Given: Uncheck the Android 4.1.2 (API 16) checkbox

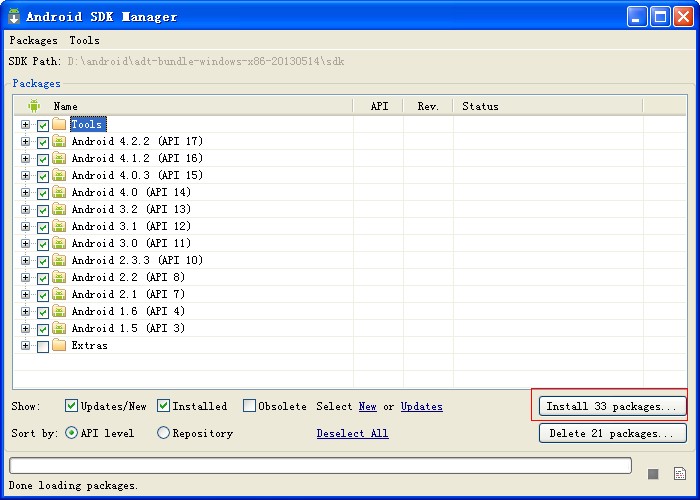Looking at the screenshot, I should pyautogui.click(x=43, y=159).
